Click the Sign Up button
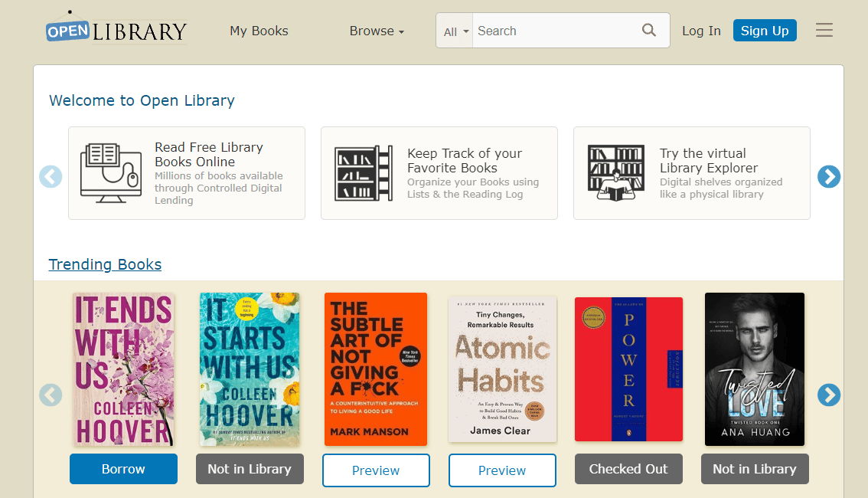 (x=765, y=31)
